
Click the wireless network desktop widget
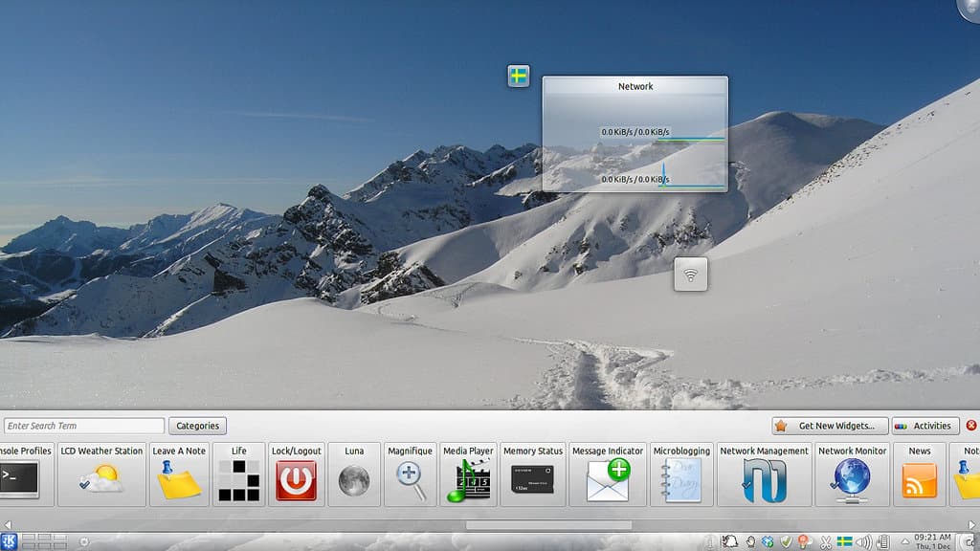point(690,275)
